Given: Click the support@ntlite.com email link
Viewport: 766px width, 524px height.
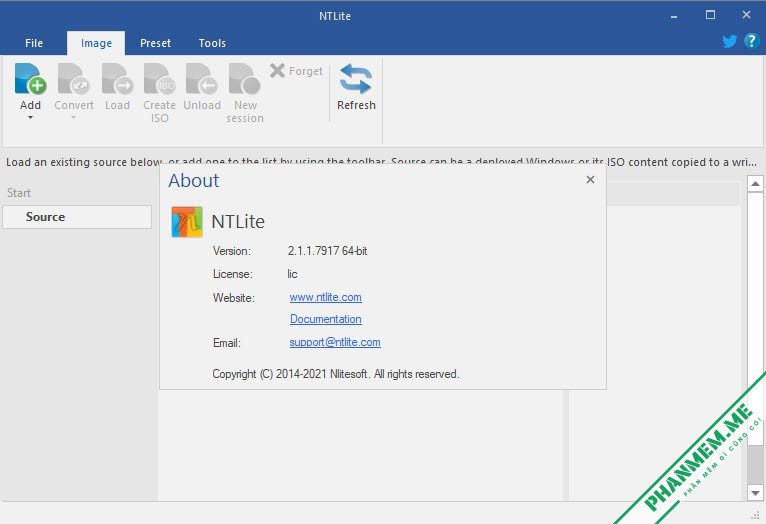Looking at the screenshot, I should pos(335,342).
